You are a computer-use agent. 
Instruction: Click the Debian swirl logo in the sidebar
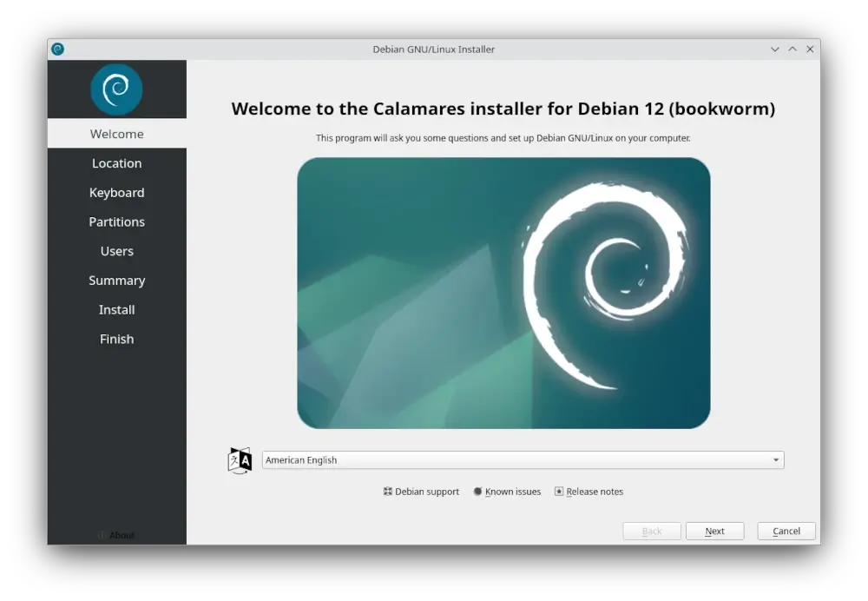tap(116, 89)
